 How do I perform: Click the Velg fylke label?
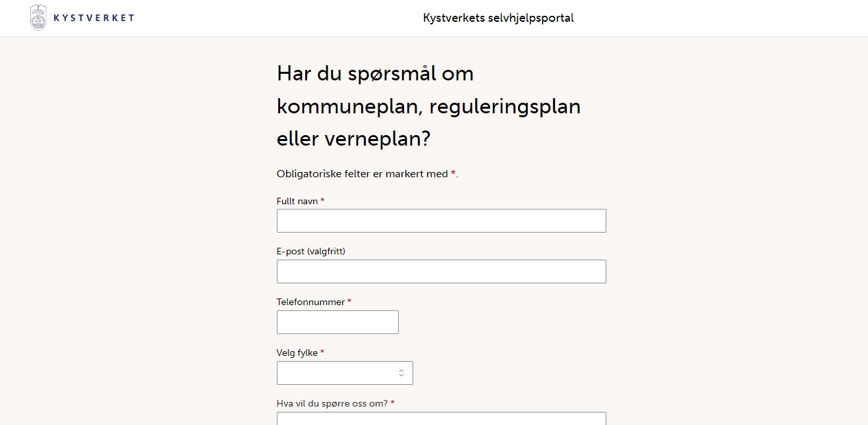point(297,353)
